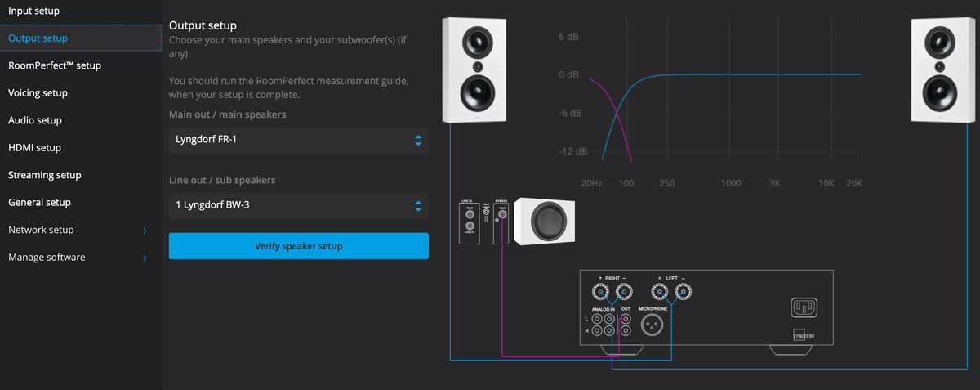Expand the Manage software chevron

click(145, 258)
